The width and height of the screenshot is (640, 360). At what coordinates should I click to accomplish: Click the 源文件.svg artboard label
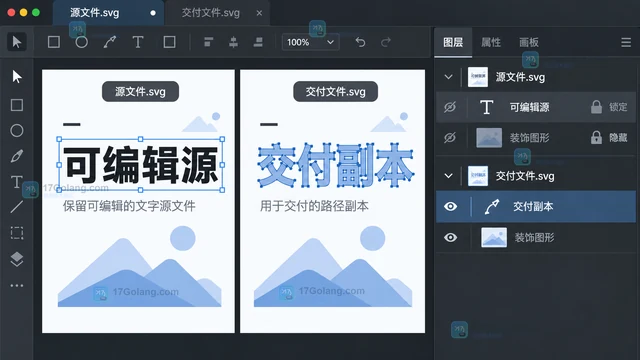140,91
